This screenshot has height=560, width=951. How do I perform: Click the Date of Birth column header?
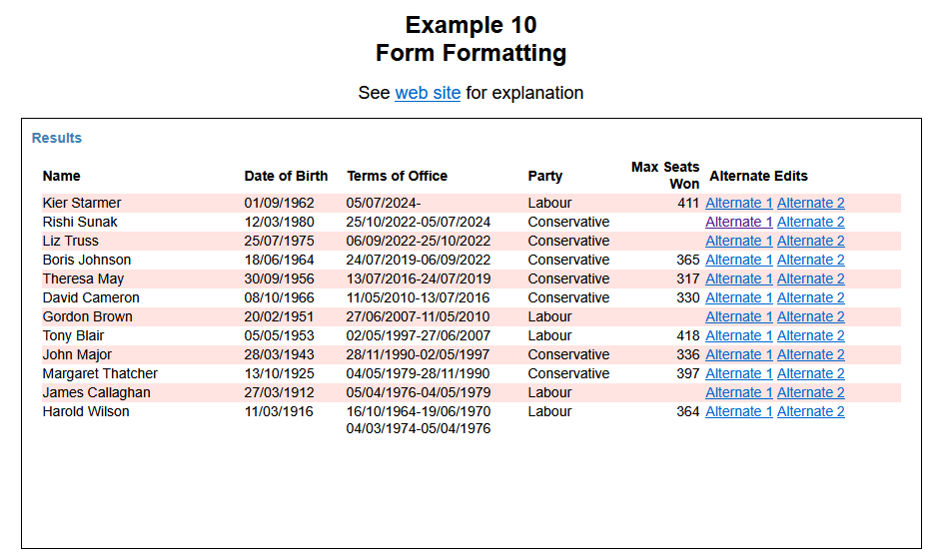coord(285,176)
